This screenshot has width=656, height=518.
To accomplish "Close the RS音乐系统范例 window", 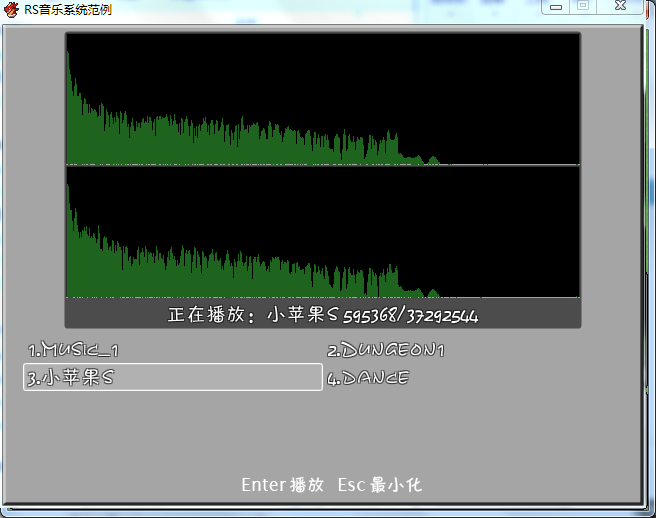I will tap(620, 6).
